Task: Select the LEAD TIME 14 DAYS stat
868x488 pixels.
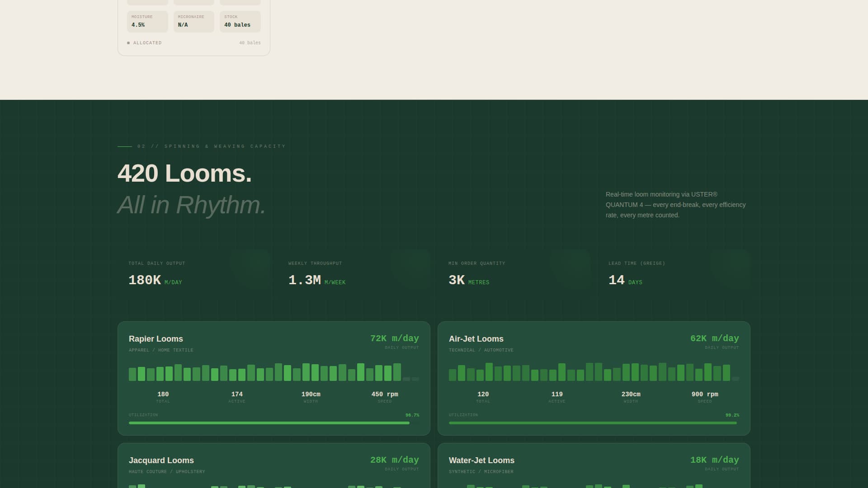Action: coord(625,280)
